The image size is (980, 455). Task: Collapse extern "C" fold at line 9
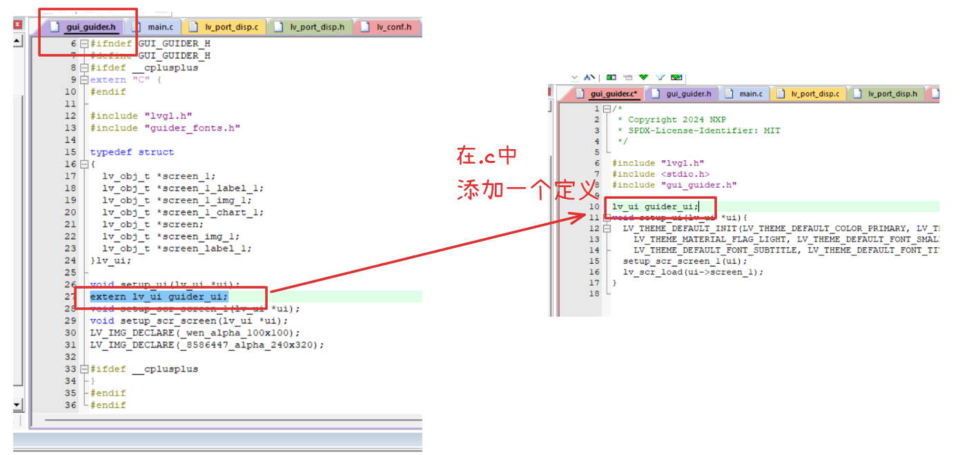pos(84,79)
